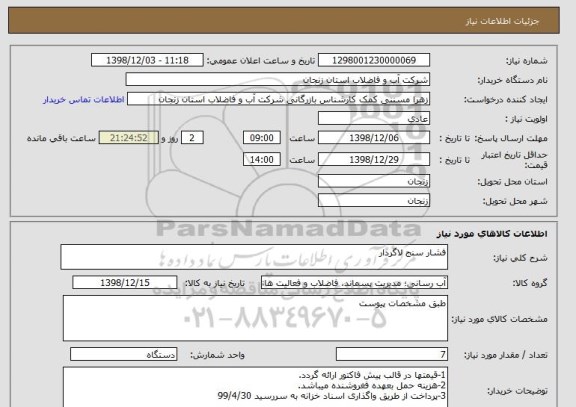Click the label تاریخ نیاز به کالا
The width and height of the screenshot is (576, 407).
[215, 283]
